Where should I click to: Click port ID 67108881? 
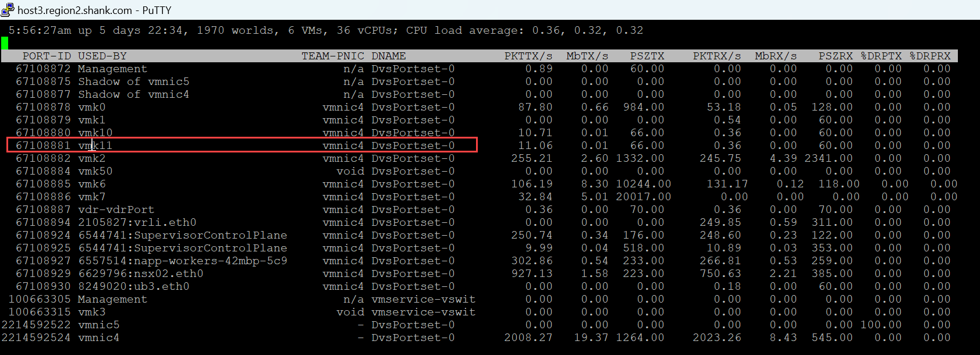pyautogui.click(x=43, y=145)
